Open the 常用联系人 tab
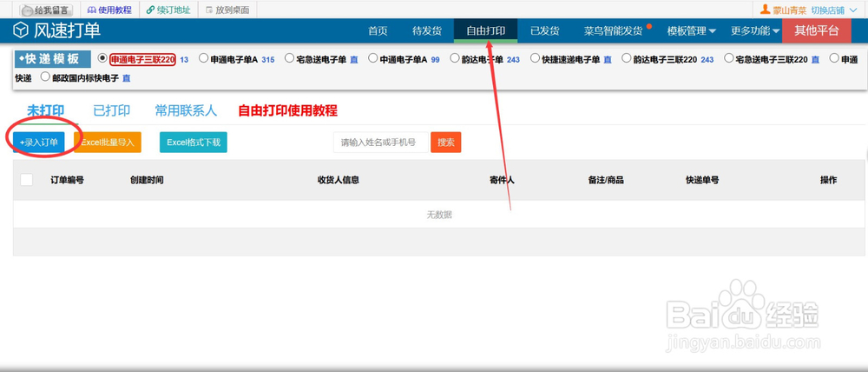The image size is (868, 372). tap(186, 111)
